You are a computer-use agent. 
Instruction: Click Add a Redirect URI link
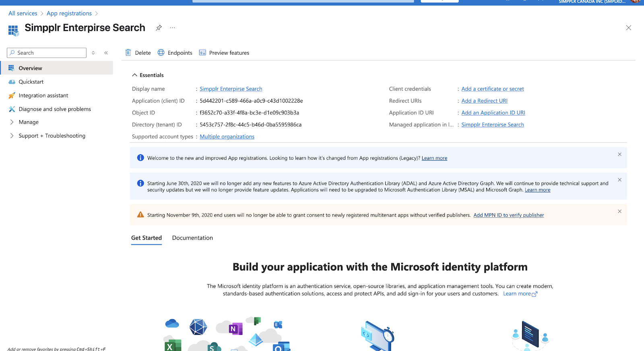(x=484, y=101)
